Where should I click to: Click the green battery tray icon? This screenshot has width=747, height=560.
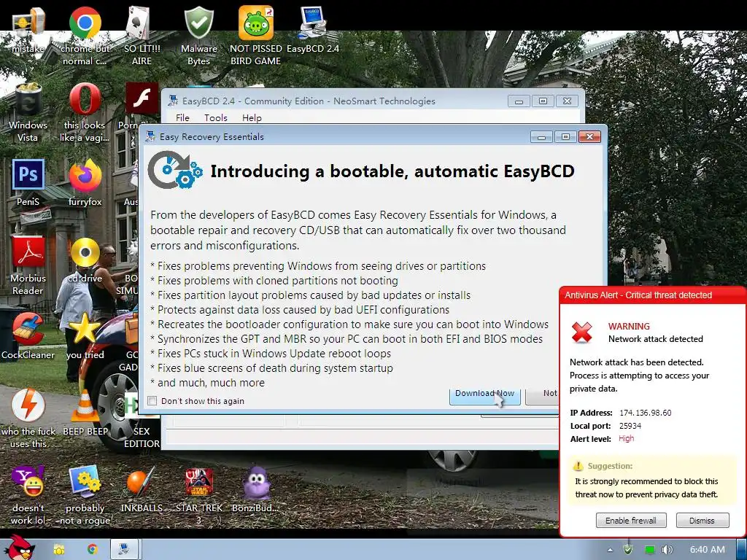(650, 550)
